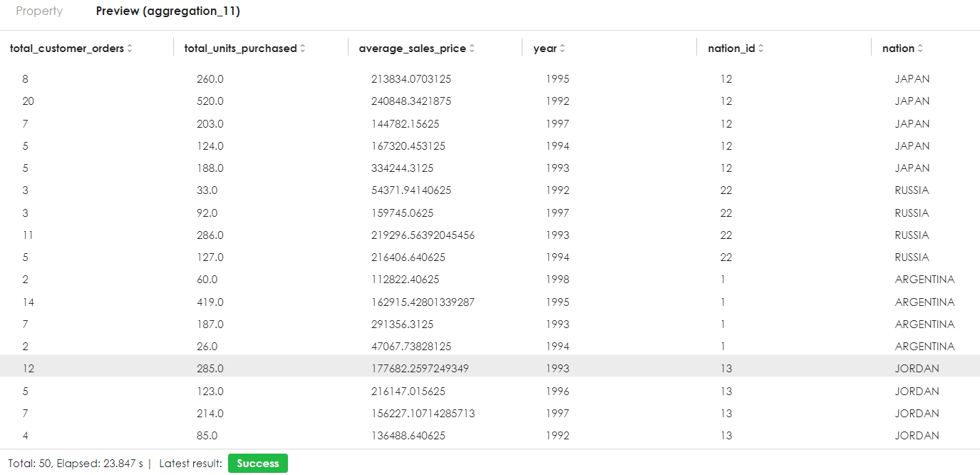Click year 1996 in Jordan row
Screen dimensions: 980x475
click(557, 392)
